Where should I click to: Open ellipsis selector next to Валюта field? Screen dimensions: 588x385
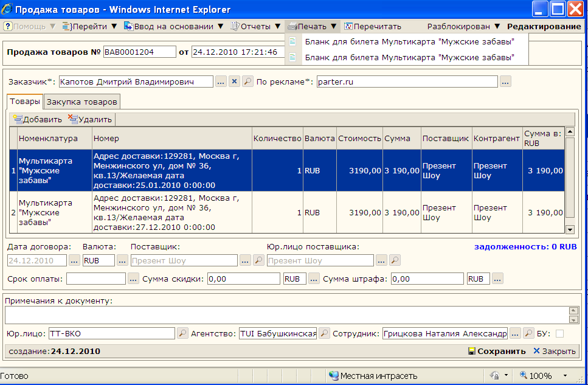[122, 260]
